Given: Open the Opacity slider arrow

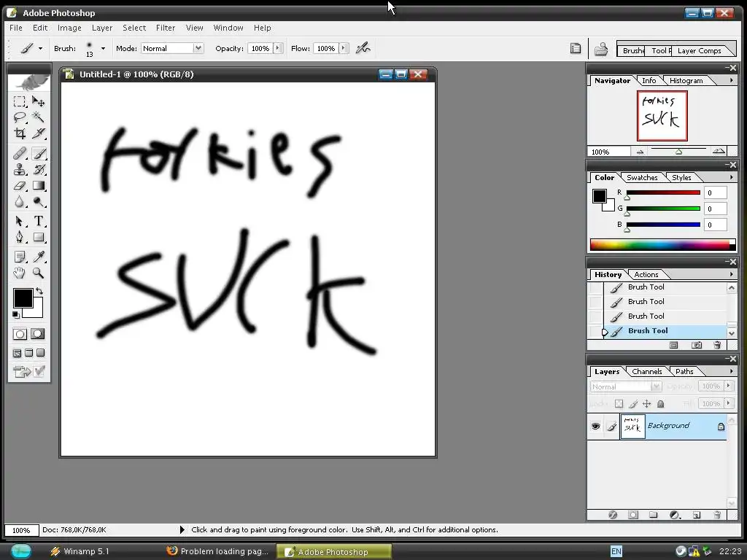Looking at the screenshot, I should click(278, 48).
